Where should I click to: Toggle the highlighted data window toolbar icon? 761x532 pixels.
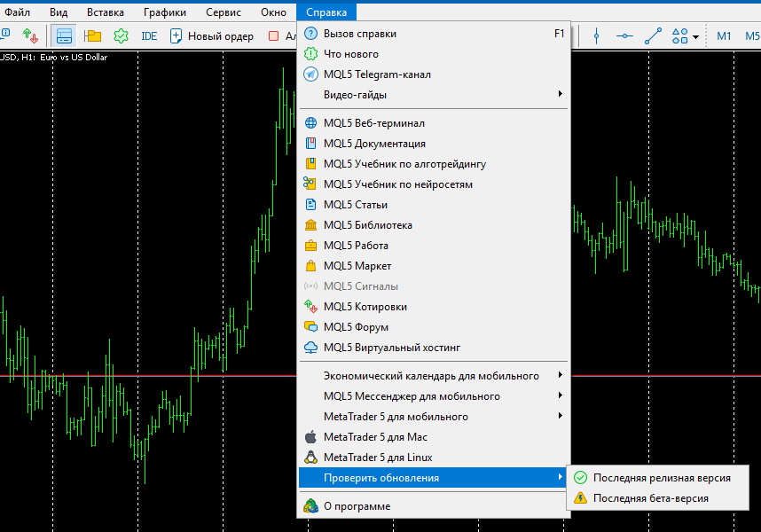pyautogui.click(x=64, y=35)
